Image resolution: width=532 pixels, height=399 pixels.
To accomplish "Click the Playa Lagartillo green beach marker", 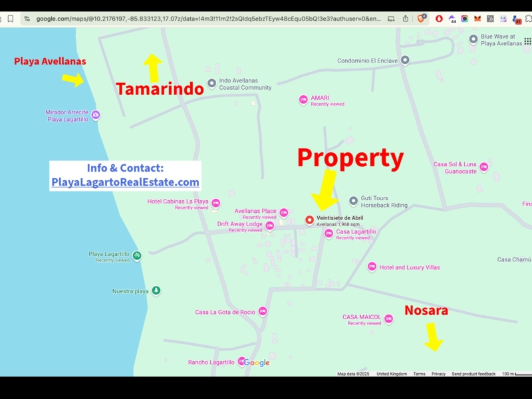I will pos(136,255).
